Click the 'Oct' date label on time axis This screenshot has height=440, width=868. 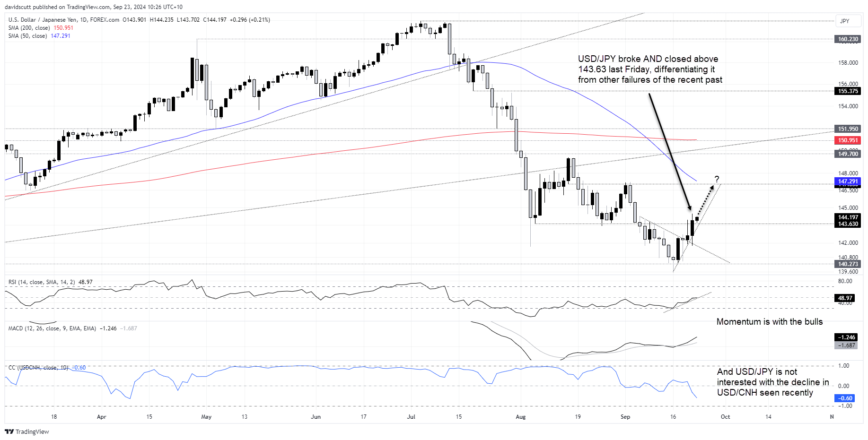point(725,417)
